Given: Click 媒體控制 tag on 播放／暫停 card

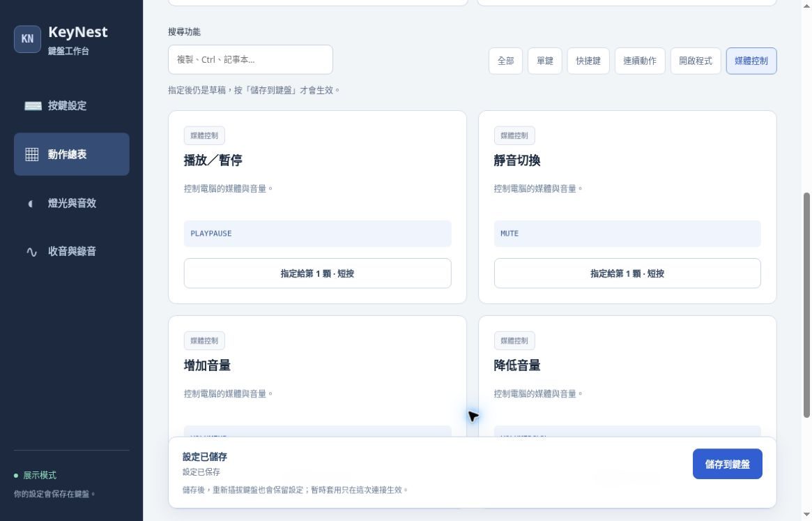Looking at the screenshot, I should click(x=204, y=136).
